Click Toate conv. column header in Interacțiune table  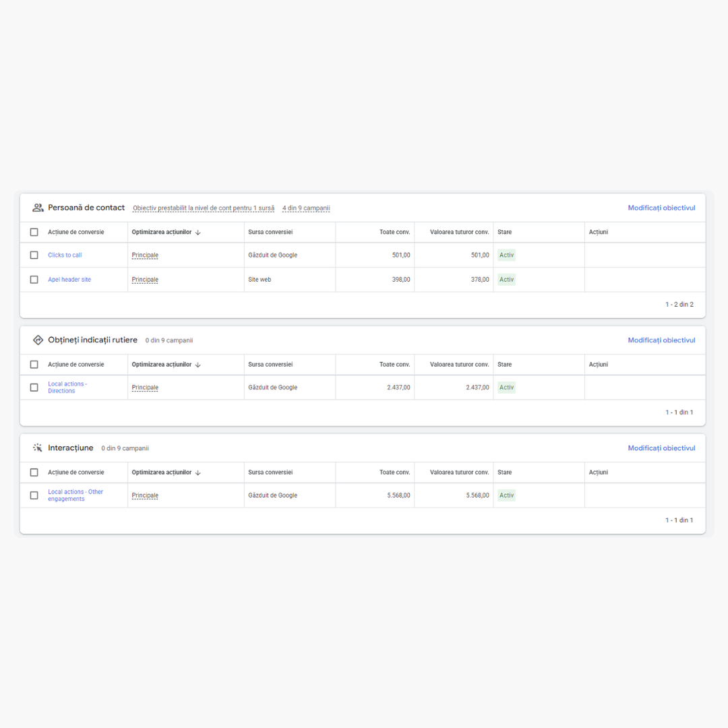[x=394, y=473]
